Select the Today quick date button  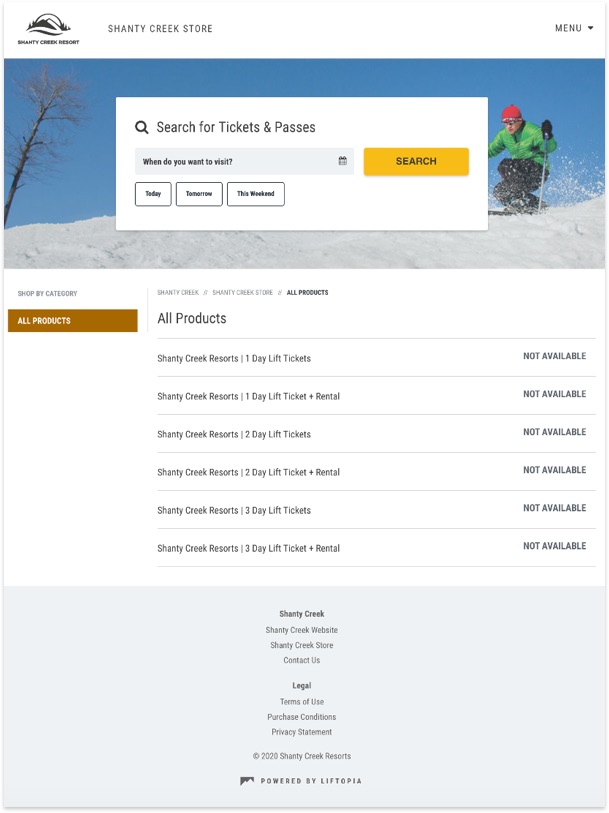pyautogui.click(x=153, y=194)
